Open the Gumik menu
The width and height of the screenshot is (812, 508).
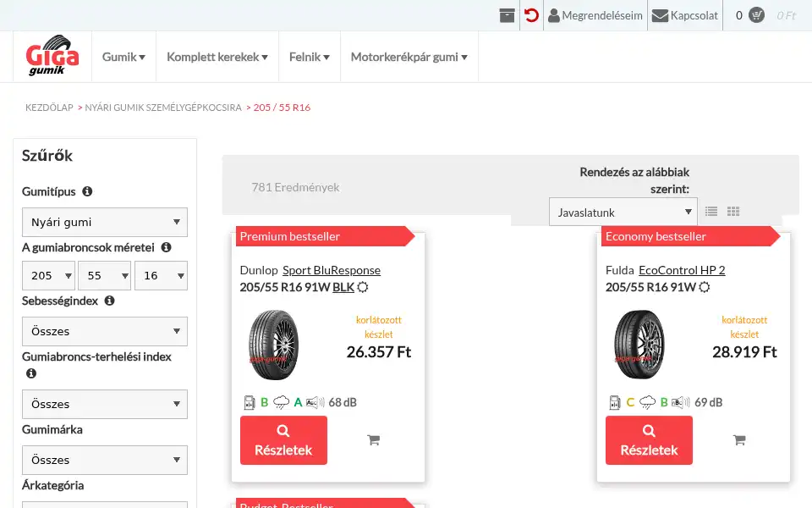tap(123, 57)
